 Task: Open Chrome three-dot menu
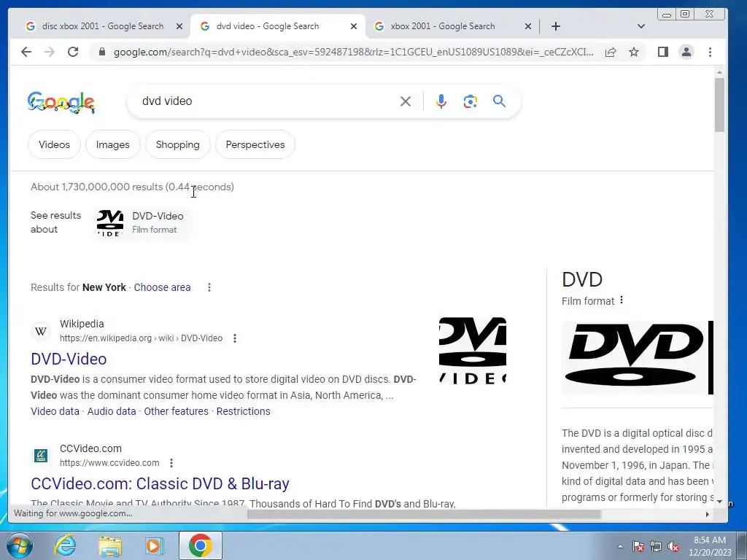(710, 52)
